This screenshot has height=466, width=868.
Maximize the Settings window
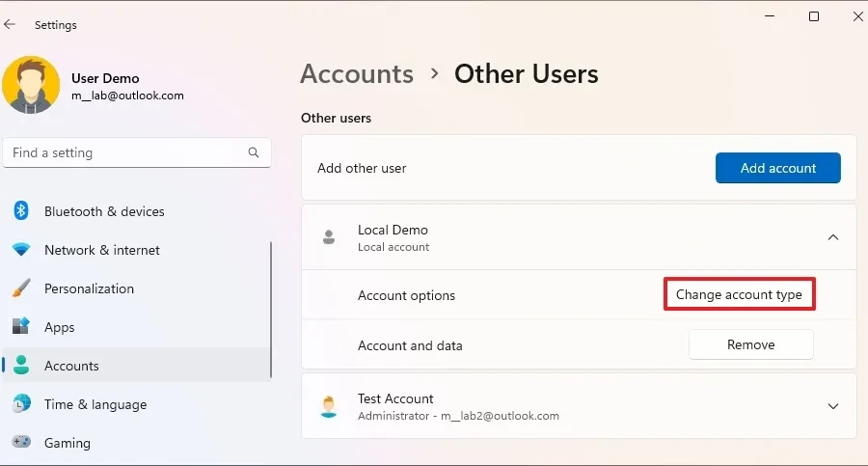tap(814, 16)
